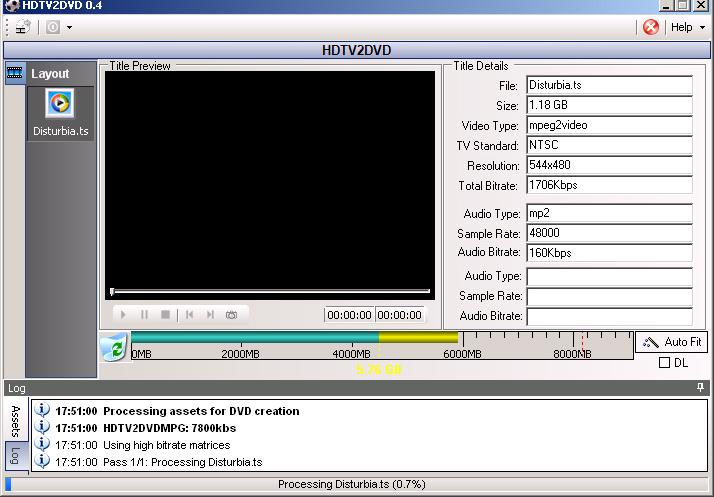This screenshot has height=497, width=714.
Task: Click the Audio Bitrate field 160Kbps
Action: coord(609,253)
